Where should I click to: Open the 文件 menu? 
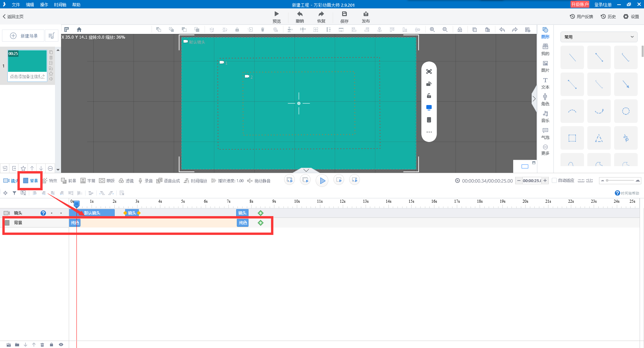(16, 5)
